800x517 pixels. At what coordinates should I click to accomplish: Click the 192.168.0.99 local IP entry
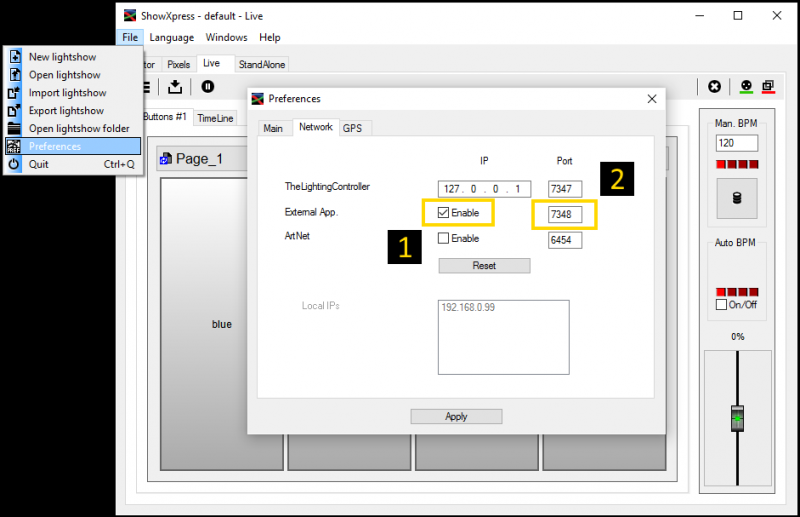click(468, 307)
